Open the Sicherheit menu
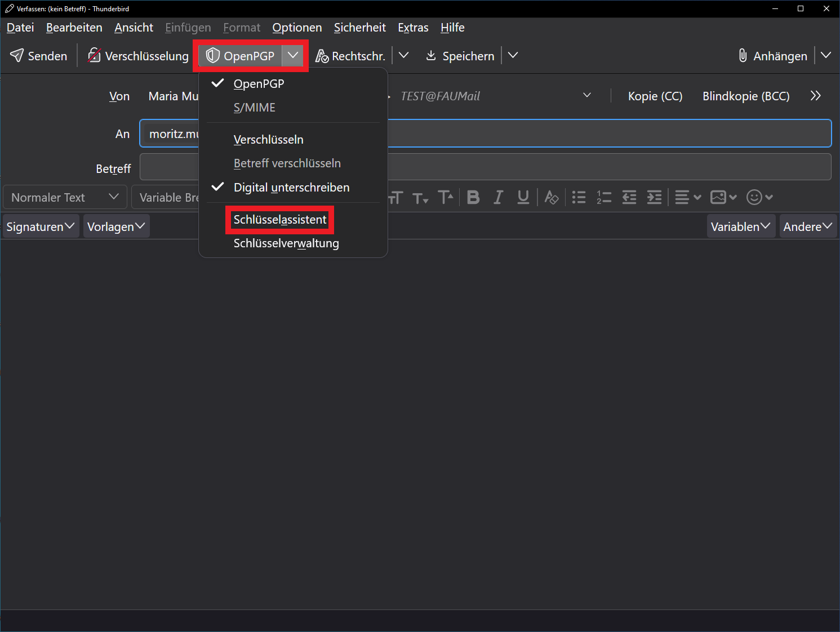This screenshot has width=840, height=632. (359, 28)
